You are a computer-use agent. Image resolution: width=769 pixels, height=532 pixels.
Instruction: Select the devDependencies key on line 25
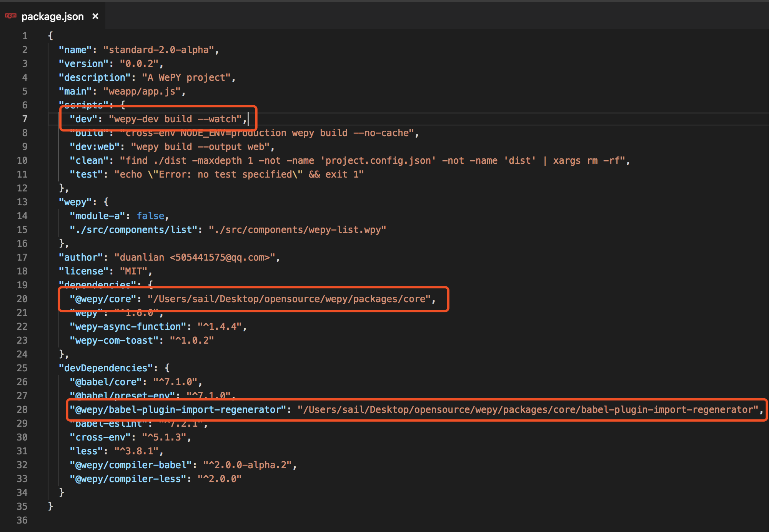[106, 368]
